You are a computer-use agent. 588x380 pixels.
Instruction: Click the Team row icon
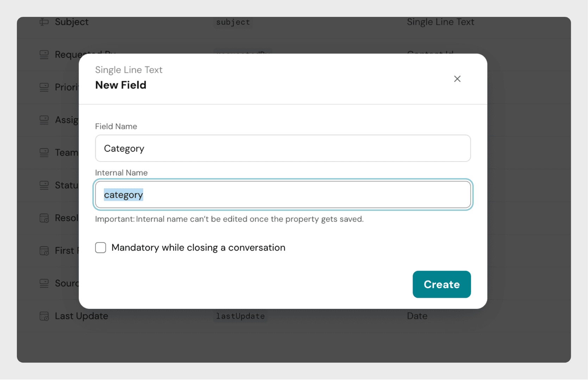[x=44, y=153]
